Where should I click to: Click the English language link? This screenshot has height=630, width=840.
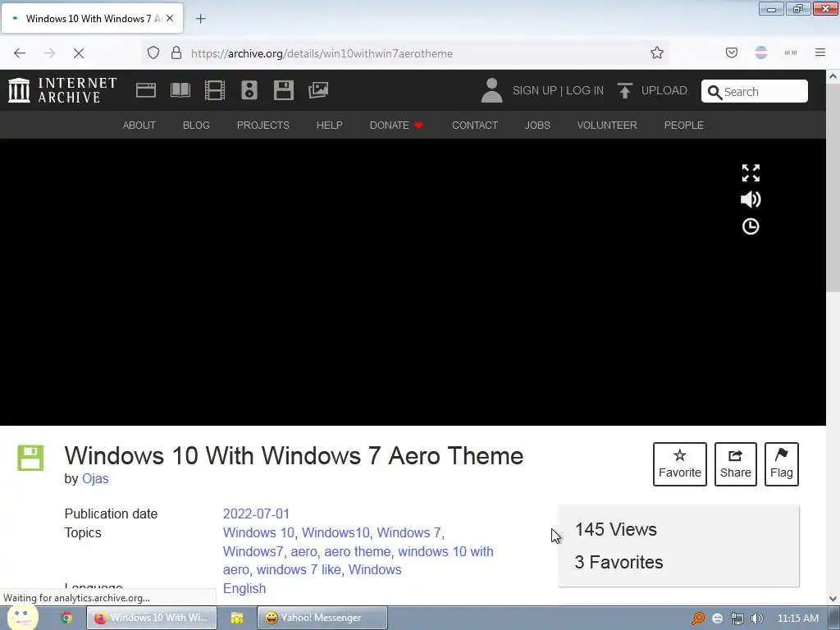[x=244, y=588]
